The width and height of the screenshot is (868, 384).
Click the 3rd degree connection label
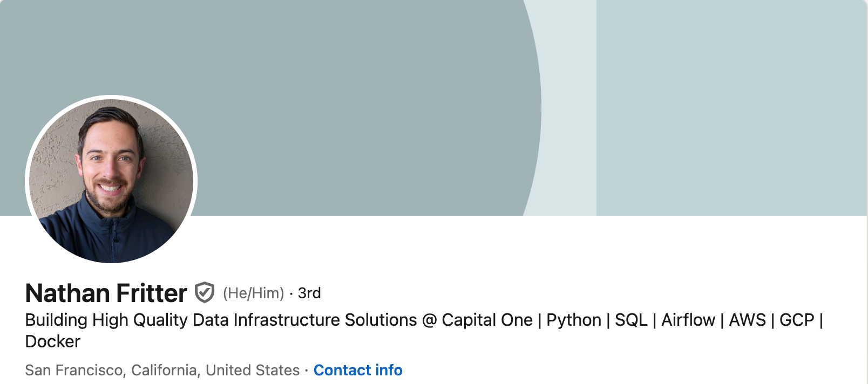pos(309,293)
